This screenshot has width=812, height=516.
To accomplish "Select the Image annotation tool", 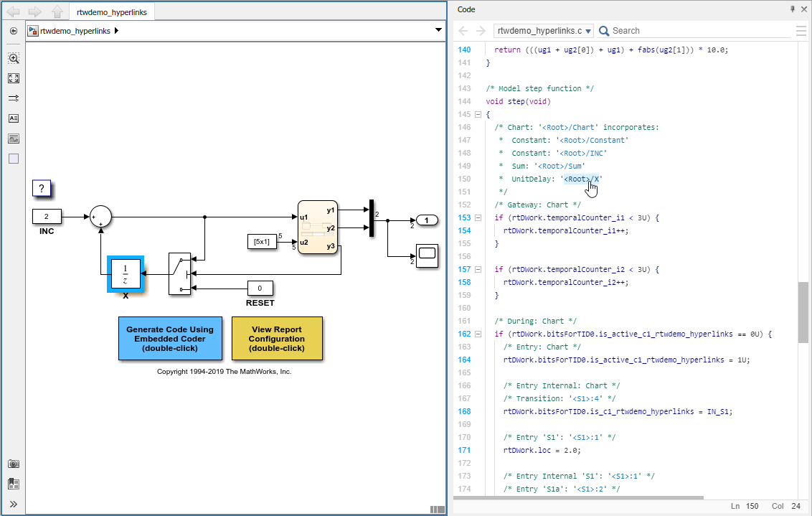I will (13, 139).
